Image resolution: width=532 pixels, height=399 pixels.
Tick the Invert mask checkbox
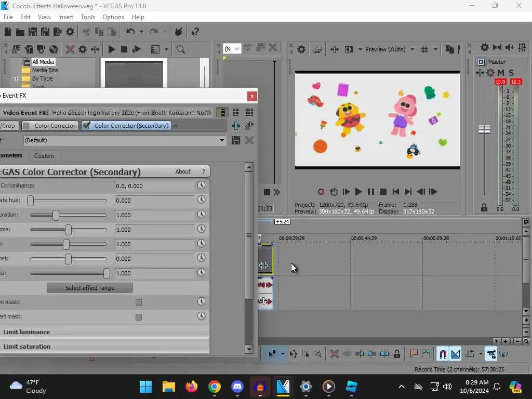tap(139, 317)
